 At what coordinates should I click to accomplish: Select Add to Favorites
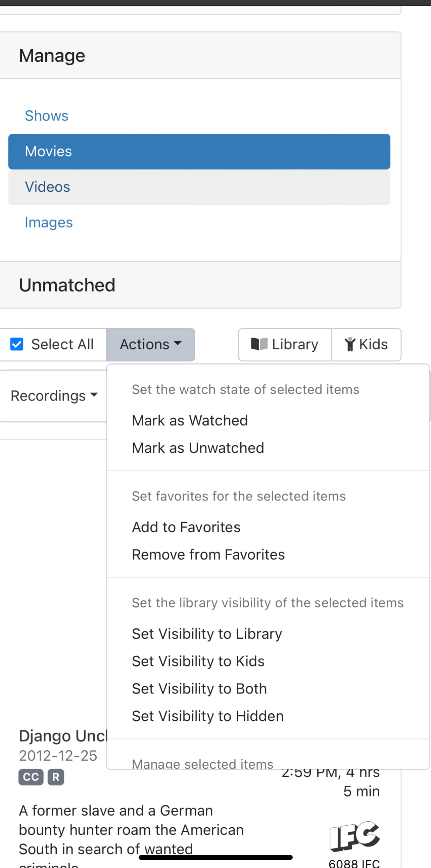tap(186, 527)
